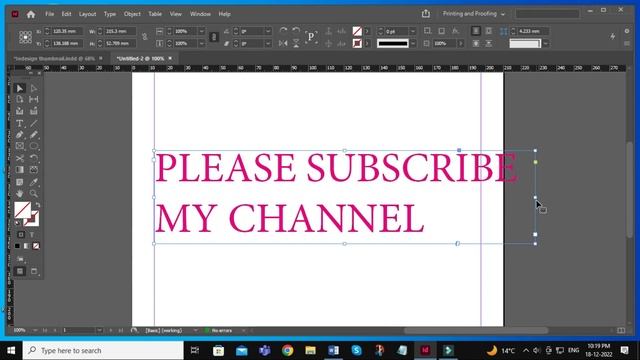The width and height of the screenshot is (640, 360).
Task: Choose the Page tool
Action: point(20,100)
